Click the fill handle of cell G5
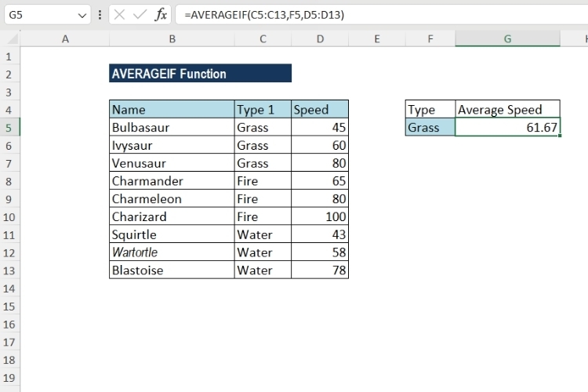This screenshot has height=392, width=588. (x=560, y=136)
